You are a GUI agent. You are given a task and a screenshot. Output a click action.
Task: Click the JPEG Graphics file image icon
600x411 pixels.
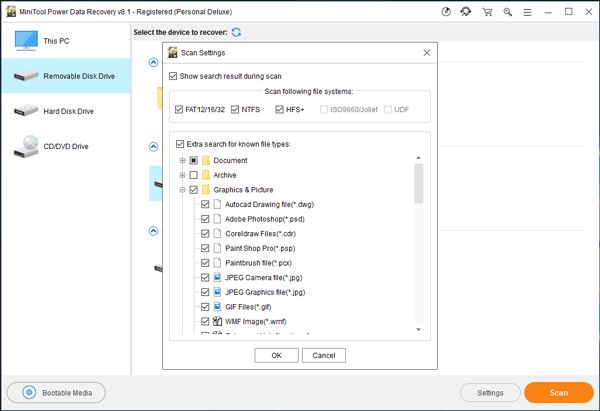[217, 292]
